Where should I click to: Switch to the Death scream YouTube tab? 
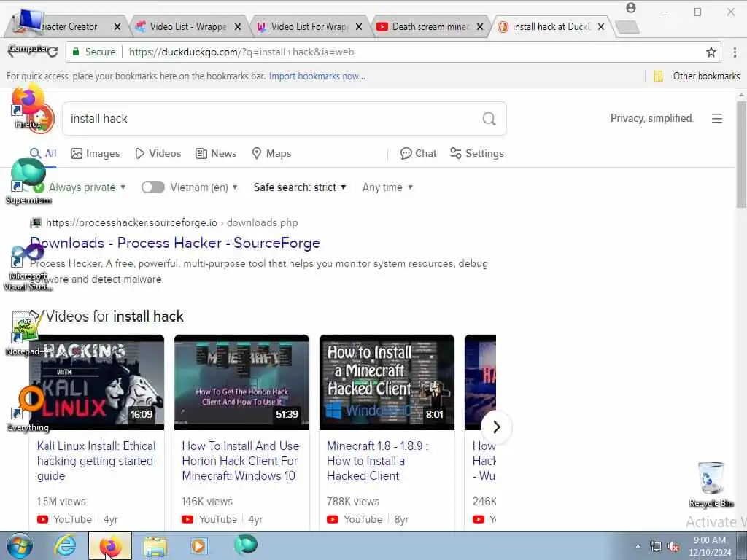pyautogui.click(x=430, y=27)
